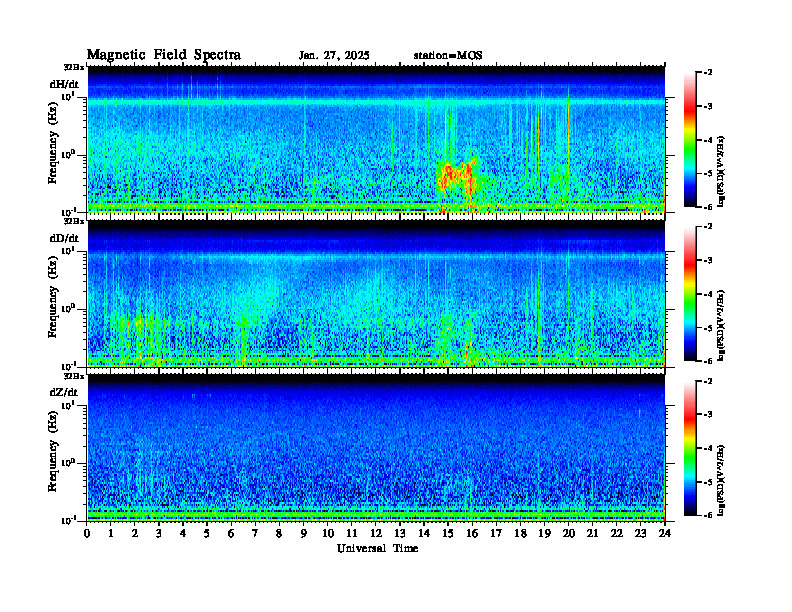Click the dH/dt panel color scale bar
This screenshot has width=792, height=612.
point(689,140)
